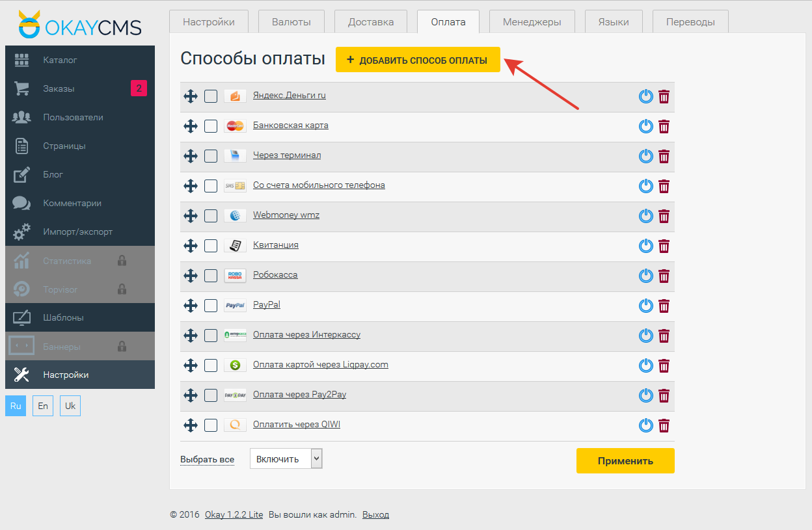Click the move handle for Оплата через Pay2Pay

(191, 395)
